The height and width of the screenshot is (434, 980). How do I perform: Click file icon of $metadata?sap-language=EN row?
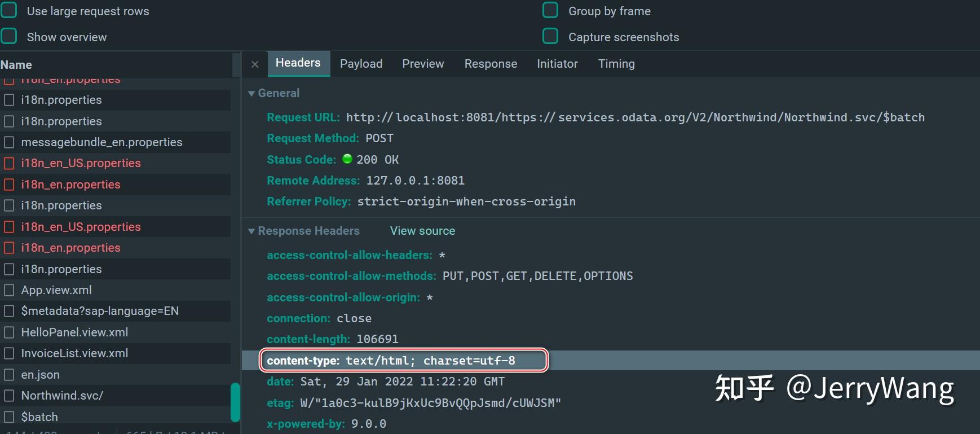(x=9, y=311)
